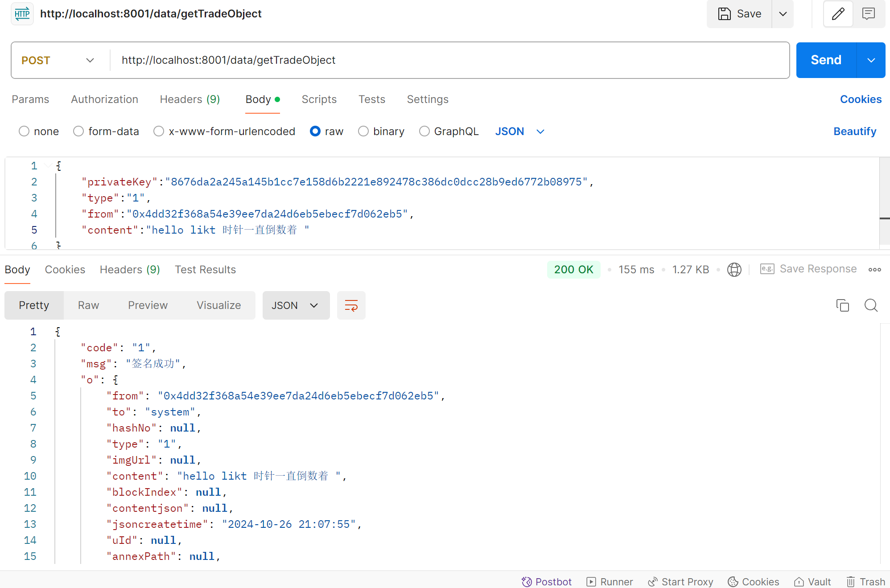
Task: Select the binary body type
Action: [363, 132]
